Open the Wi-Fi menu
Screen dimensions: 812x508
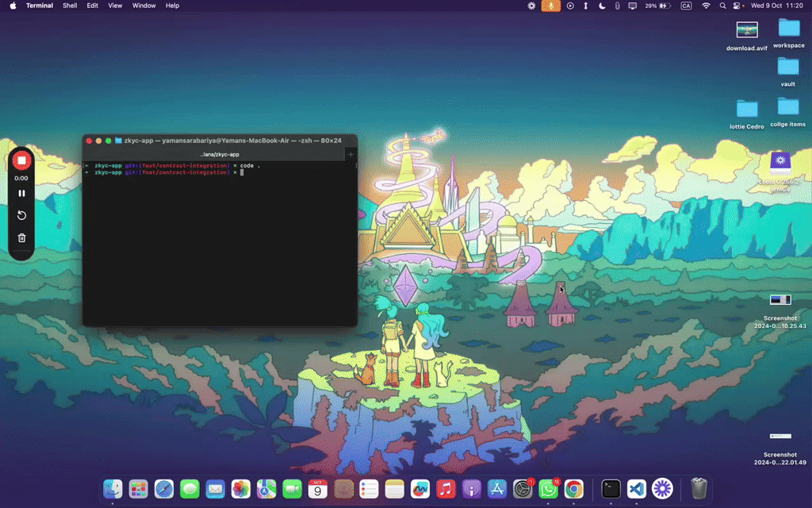(706, 6)
